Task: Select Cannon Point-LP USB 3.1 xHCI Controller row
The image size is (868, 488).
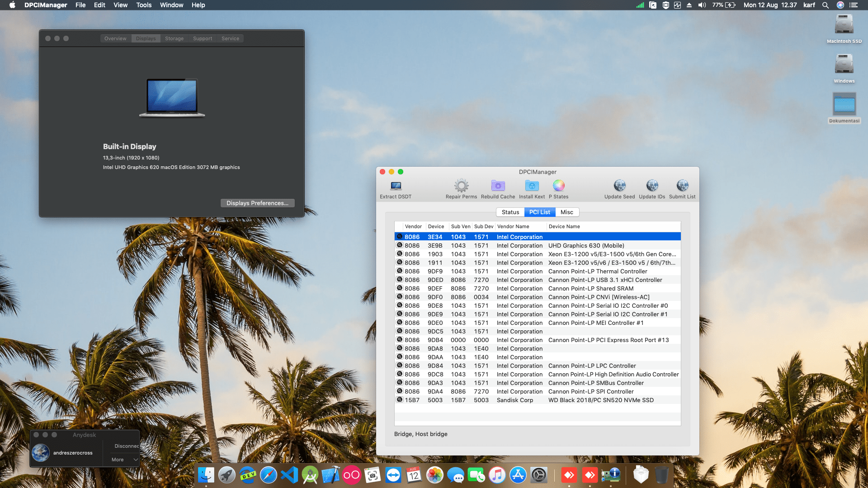Action: pyautogui.click(x=538, y=280)
